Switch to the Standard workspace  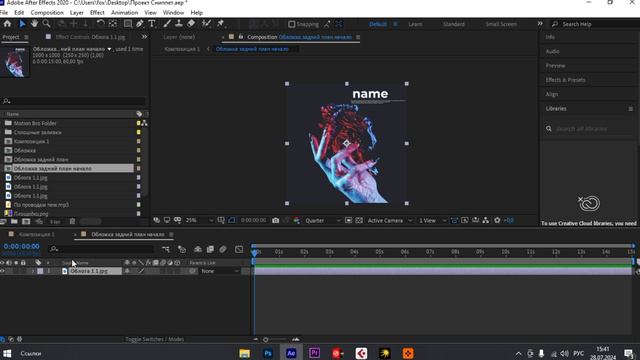click(454, 24)
